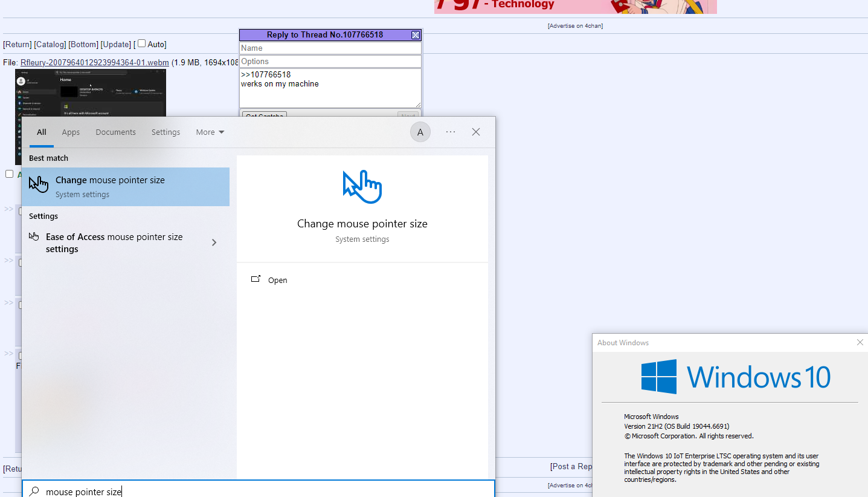Click the magnifier icon in the search box
The height and width of the screenshot is (497, 868).
34,492
